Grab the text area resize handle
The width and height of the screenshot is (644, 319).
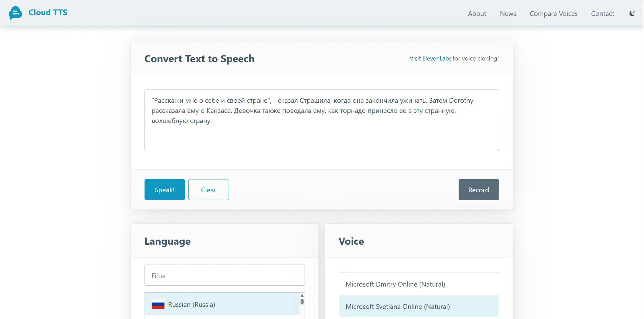pos(497,149)
